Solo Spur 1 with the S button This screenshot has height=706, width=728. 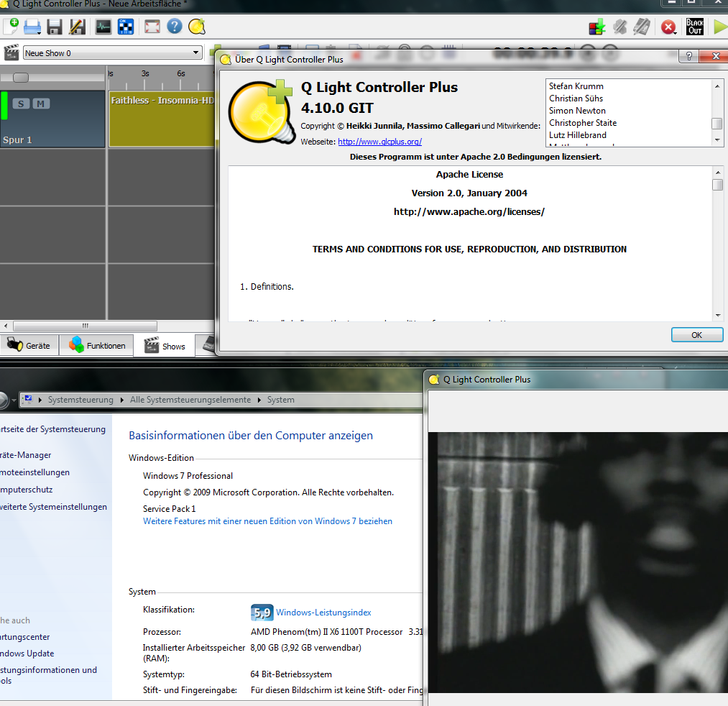(21, 104)
